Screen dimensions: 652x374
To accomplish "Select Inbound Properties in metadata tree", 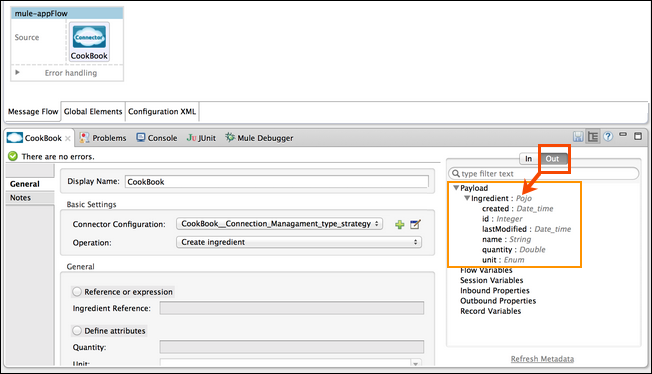I will 495,291.
